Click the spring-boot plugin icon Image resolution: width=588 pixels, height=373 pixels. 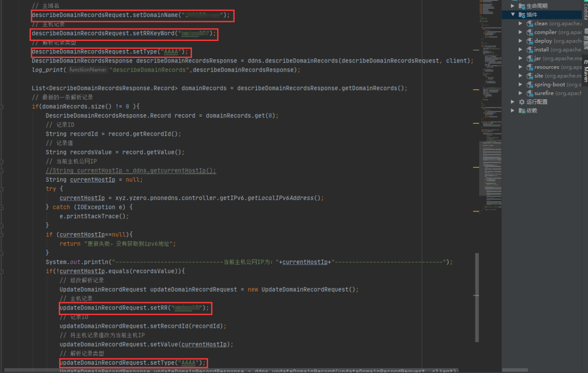click(x=530, y=85)
